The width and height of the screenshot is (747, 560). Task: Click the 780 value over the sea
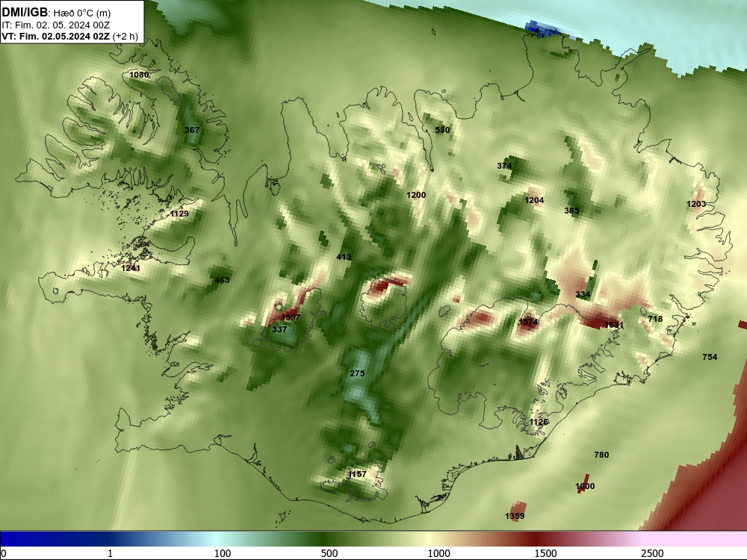[x=601, y=455]
